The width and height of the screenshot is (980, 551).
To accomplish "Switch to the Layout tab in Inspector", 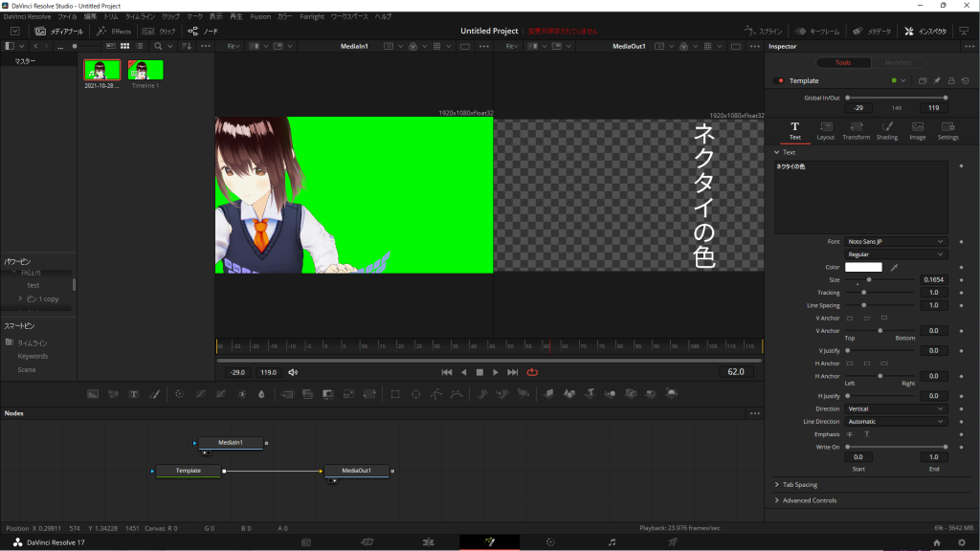I will pyautogui.click(x=825, y=131).
